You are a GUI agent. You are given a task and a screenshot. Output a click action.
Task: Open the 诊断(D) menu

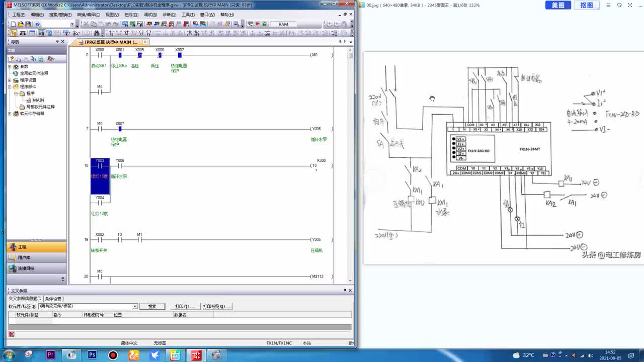click(170, 15)
